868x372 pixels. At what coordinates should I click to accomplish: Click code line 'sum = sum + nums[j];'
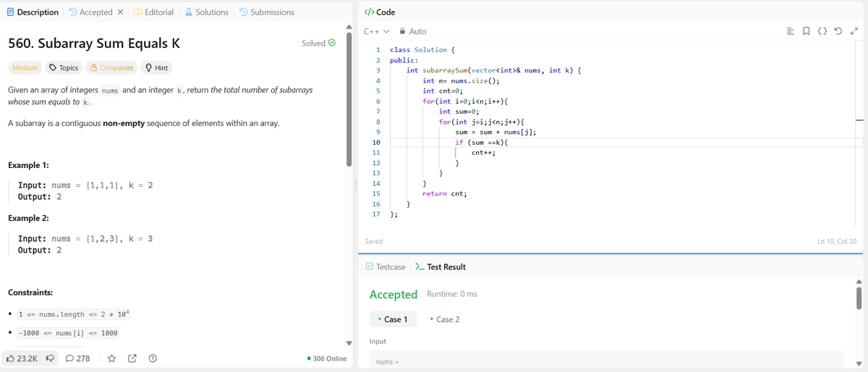pos(495,132)
